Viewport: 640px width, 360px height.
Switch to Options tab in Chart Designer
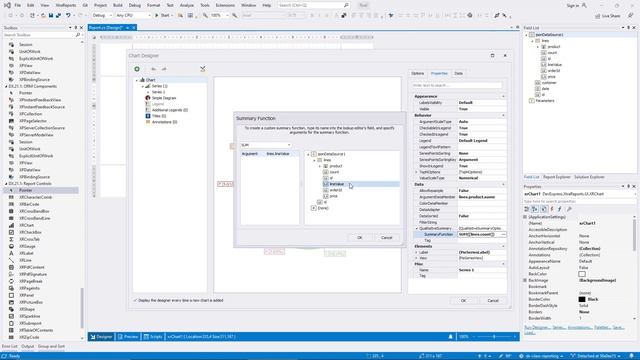[x=418, y=73]
